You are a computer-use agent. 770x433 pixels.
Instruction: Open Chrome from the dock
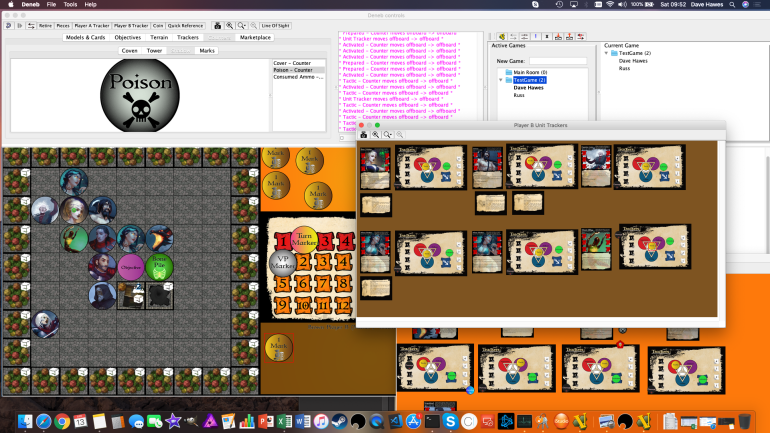[x=61, y=422]
